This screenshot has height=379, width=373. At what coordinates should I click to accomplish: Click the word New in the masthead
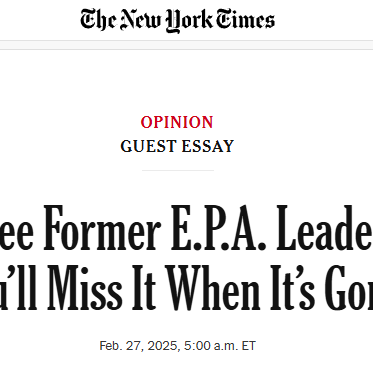tap(140, 19)
